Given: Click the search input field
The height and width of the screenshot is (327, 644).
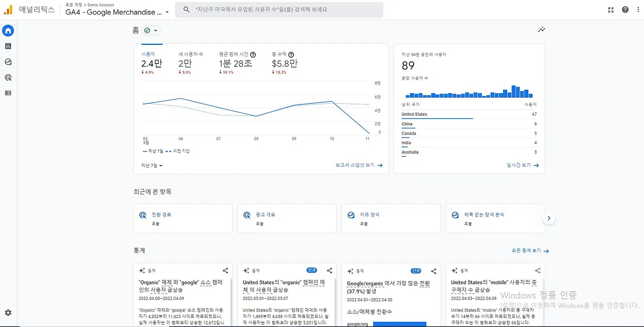Looking at the screenshot, I should pyautogui.click(x=279, y=10).
